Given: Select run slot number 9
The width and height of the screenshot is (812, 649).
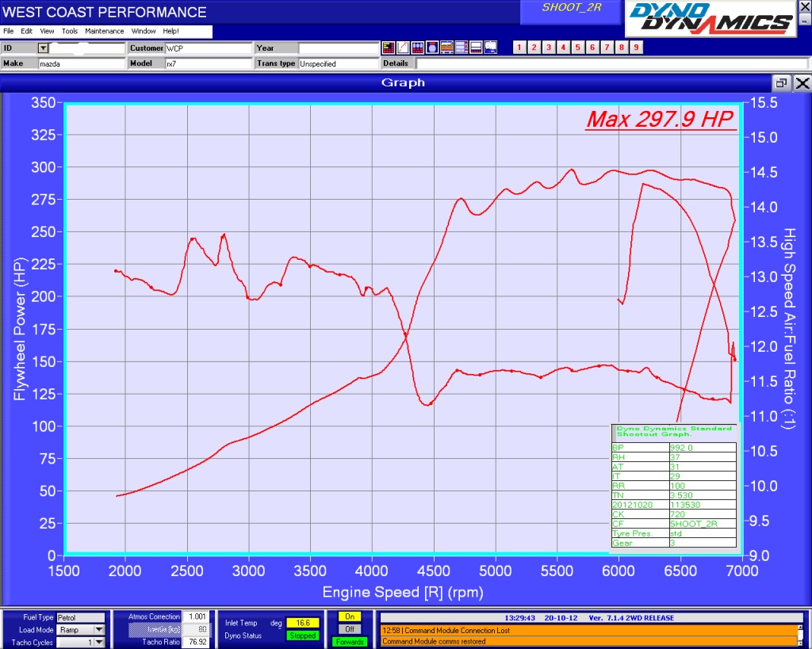Looking at the screenshot, I should 636,48.
